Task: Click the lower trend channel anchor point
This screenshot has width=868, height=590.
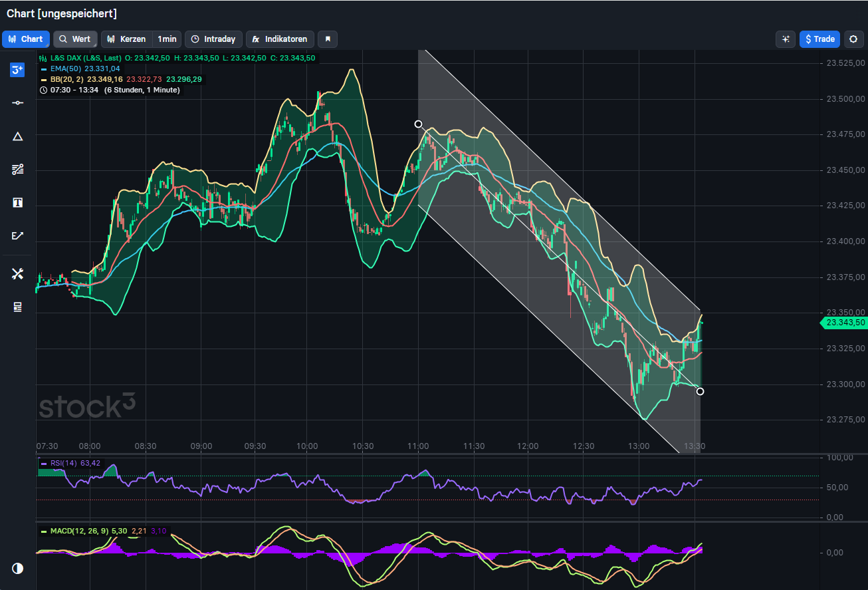Action: pos(700,391)
